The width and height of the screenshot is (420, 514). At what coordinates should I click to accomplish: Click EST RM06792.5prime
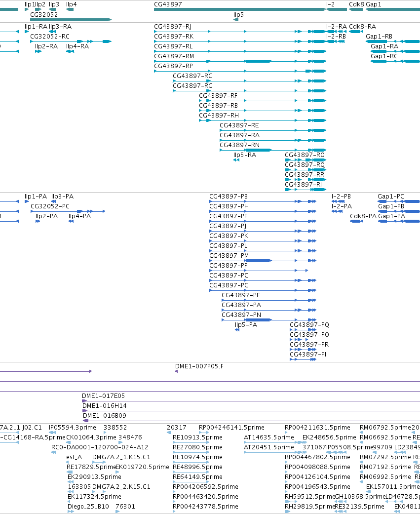click(385, 428)
